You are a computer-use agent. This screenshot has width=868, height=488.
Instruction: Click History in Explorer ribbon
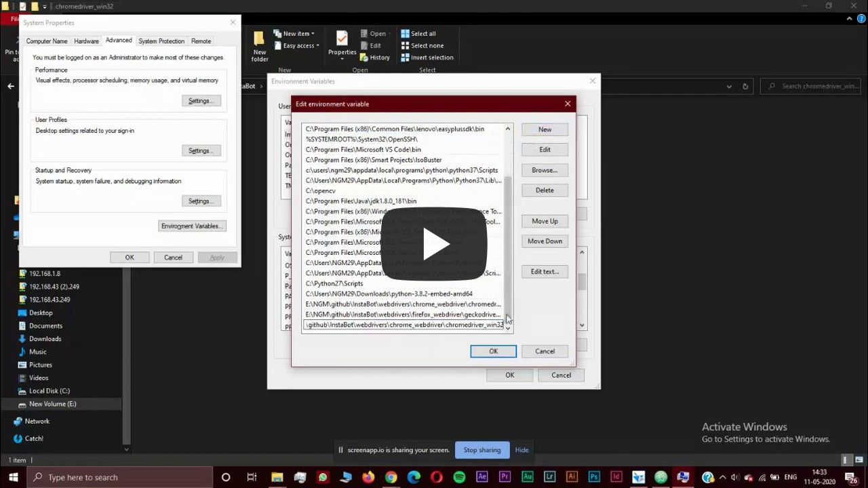point(375,58)
